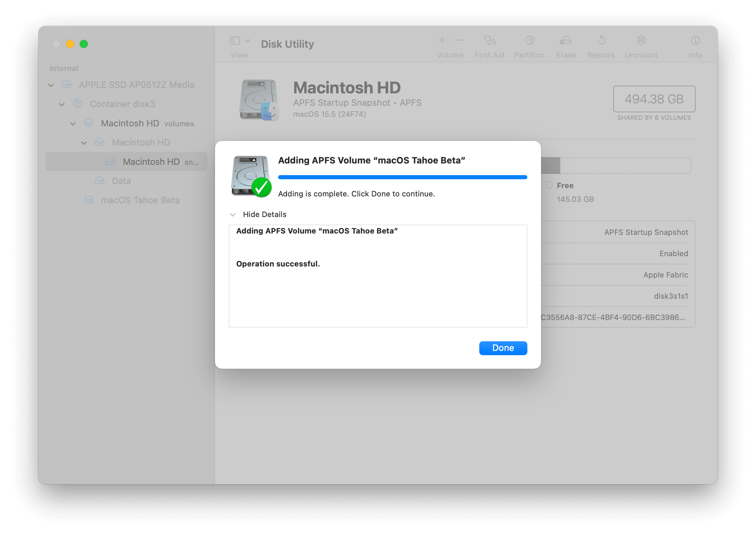Click the Hide Details label
Screen dimensions: 756x535
click(265, 214)
